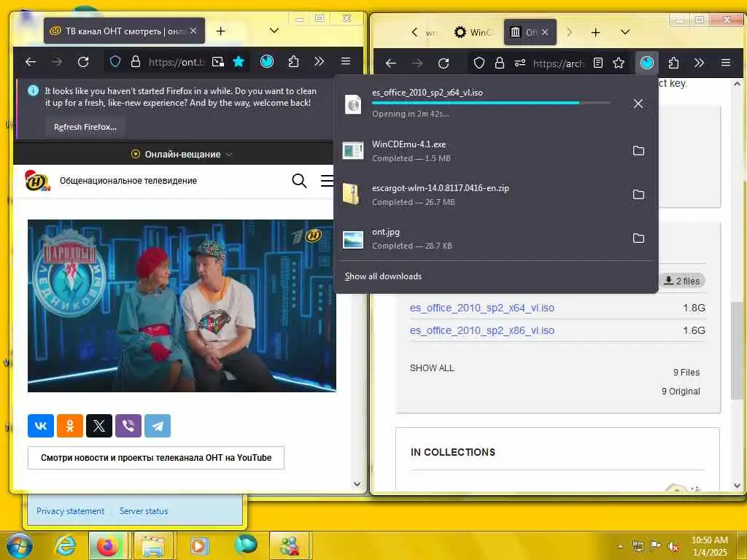Click the picture-in-picture icon in left address bar
The image size is (747, 560).
click(218, 62)
